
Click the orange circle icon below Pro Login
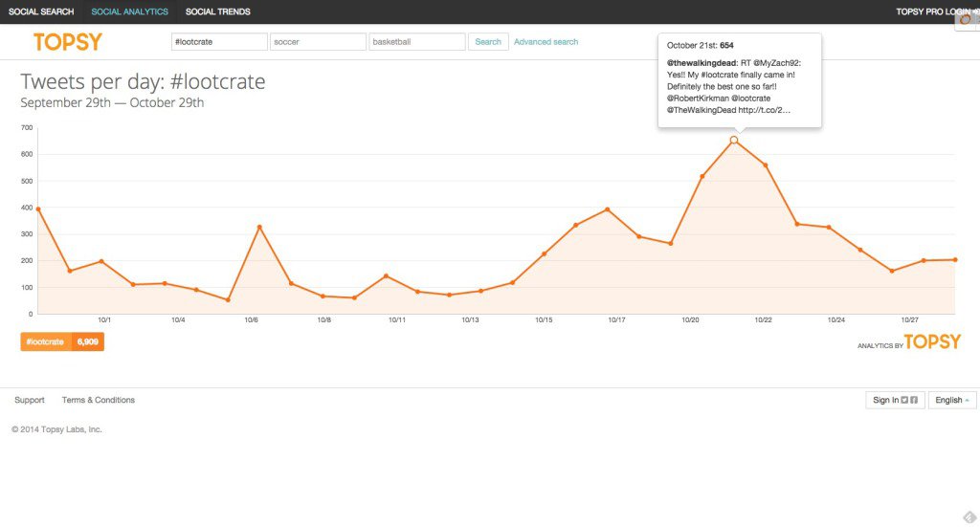pos(964,20)
